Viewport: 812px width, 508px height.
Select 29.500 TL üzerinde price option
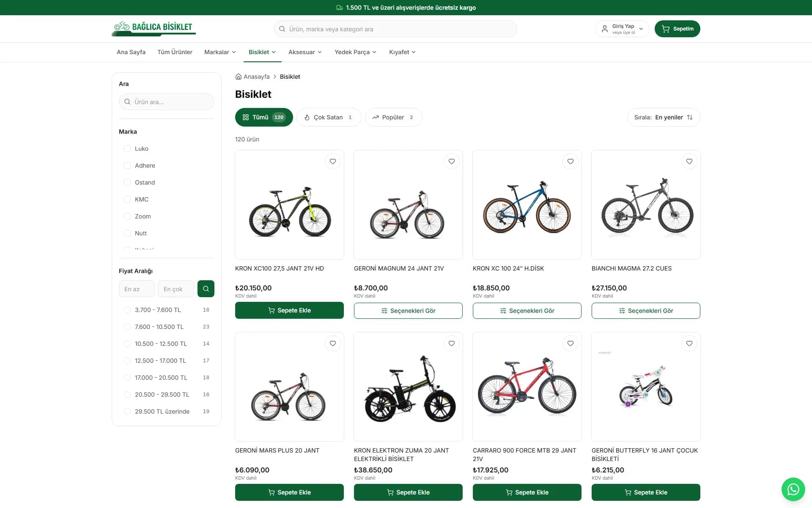pyautogui.click(x=127, y=411)
